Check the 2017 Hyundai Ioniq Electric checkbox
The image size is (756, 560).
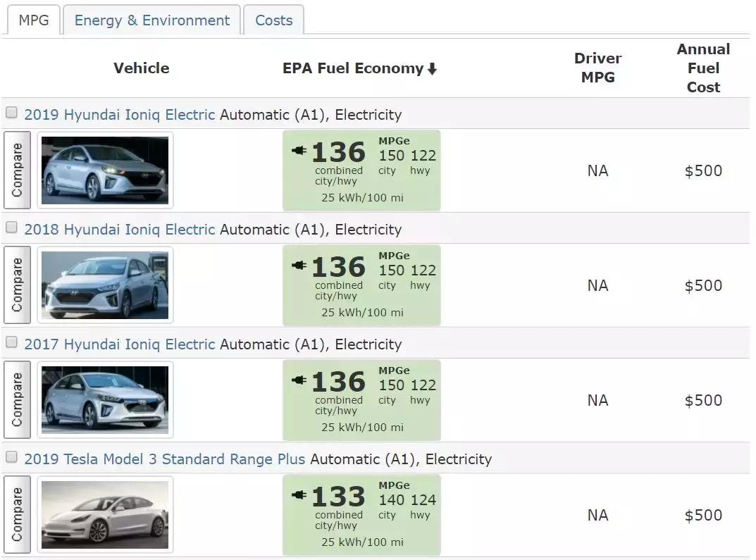pyautogui.click(x=11, y=342)
